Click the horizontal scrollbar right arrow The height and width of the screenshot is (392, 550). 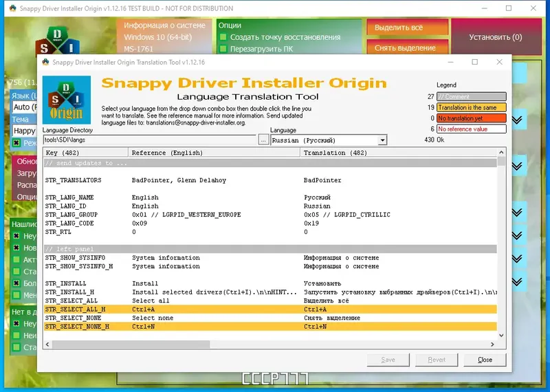click(492, 345)
